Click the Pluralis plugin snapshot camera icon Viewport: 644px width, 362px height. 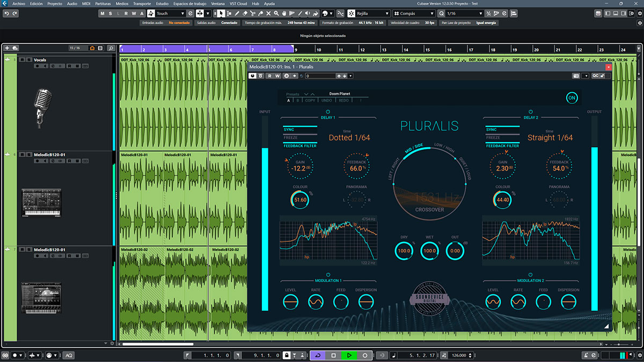576,76
